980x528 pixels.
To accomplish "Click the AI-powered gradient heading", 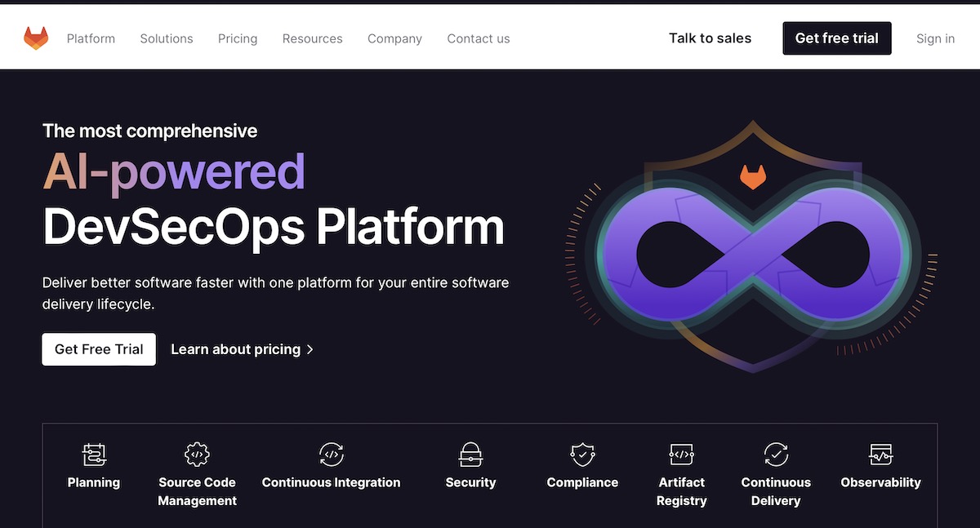I will point(174,173).
